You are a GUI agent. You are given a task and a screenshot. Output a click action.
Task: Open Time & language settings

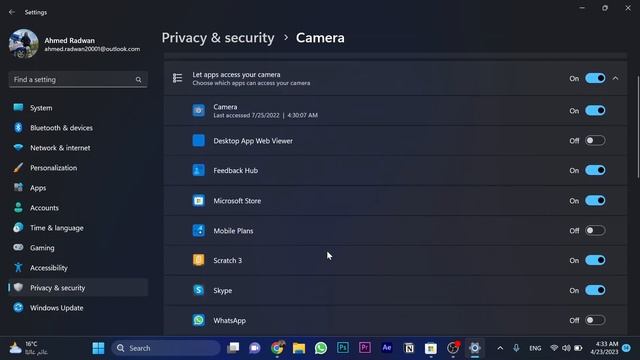coord(78,228)
